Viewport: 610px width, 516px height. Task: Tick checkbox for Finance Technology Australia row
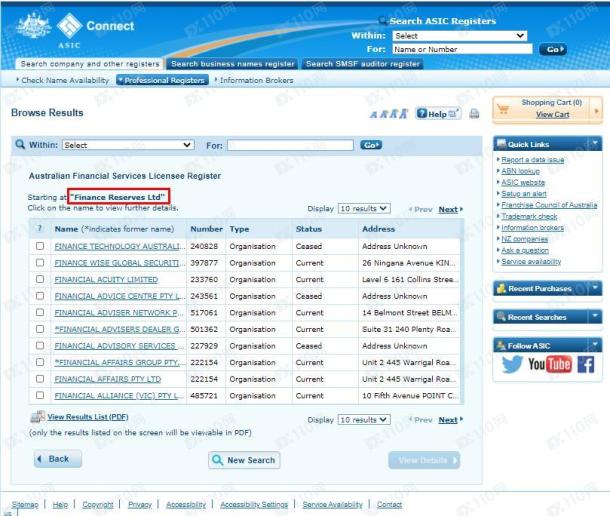pos(40,246)
